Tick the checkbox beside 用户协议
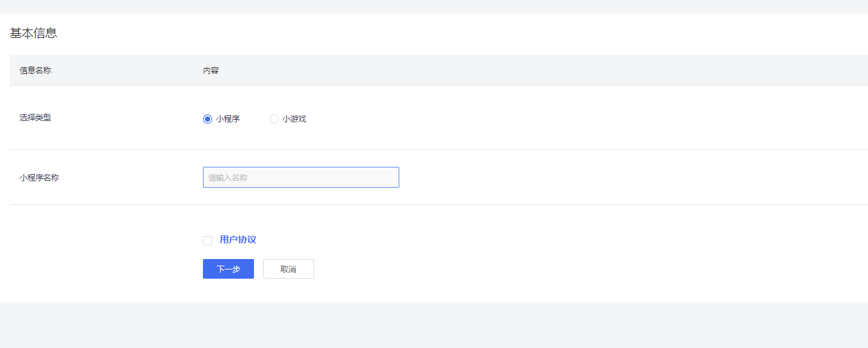 click(x=208, y=241)
